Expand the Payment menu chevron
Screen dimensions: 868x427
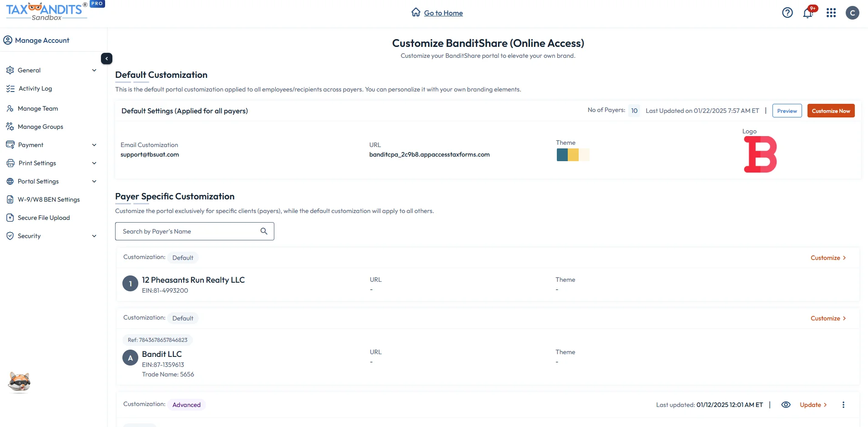(x=94, y=145)
